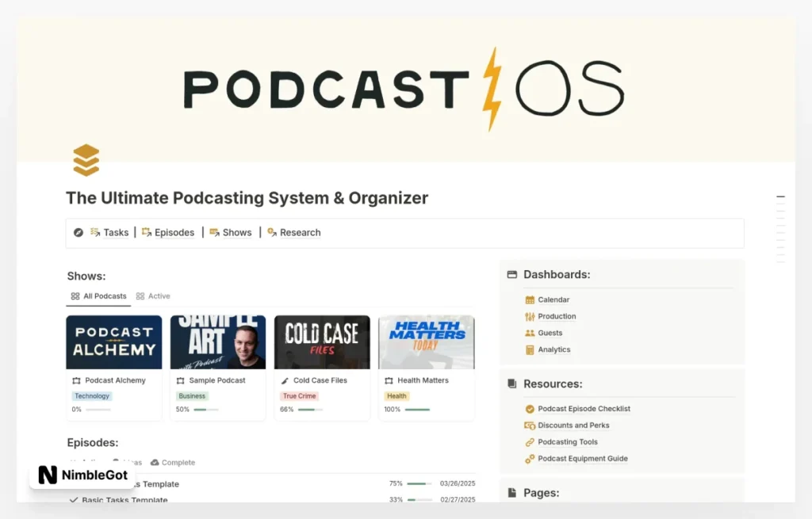Click the pencil icon beside Cold Case Files

click(285, 381)
